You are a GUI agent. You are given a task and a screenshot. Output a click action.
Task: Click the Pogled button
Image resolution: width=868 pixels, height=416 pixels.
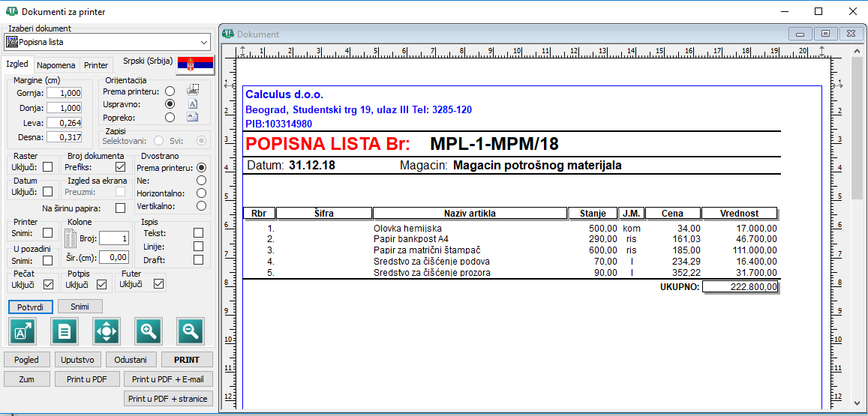coord(26,360)
